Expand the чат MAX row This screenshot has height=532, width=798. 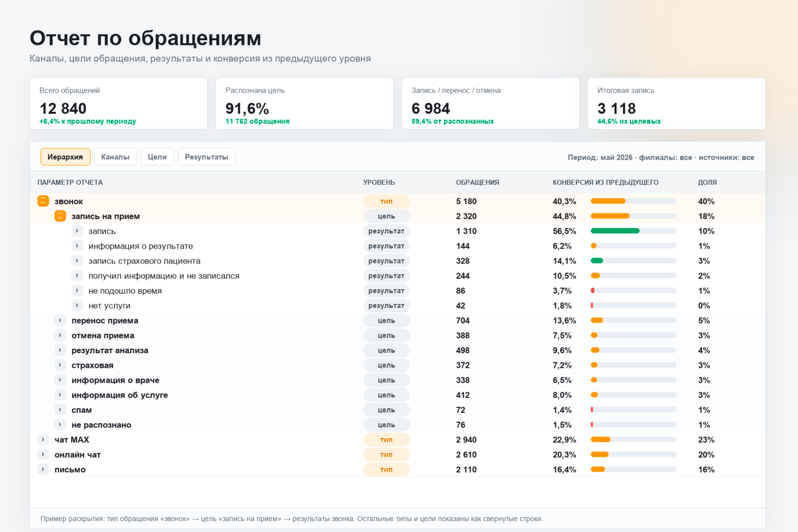(x=43, y=440)
